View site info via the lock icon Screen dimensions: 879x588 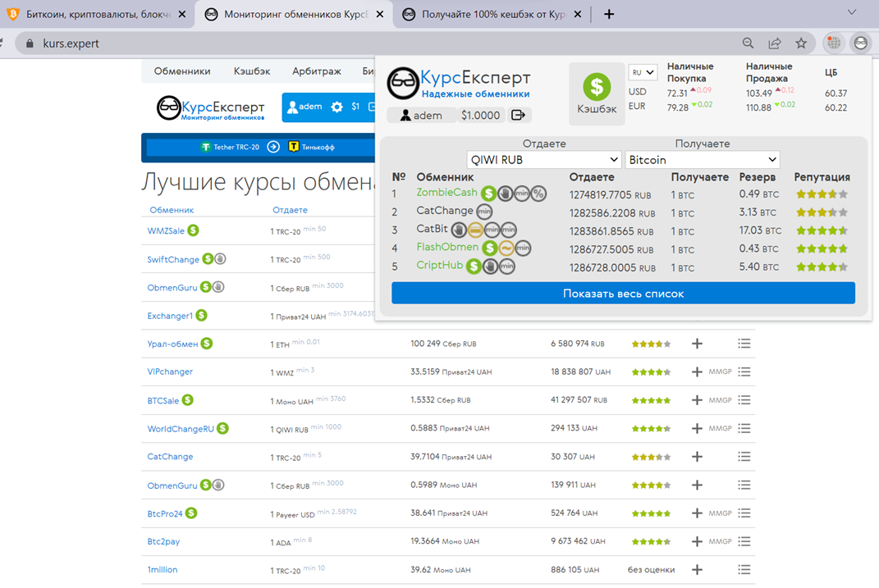30,43
